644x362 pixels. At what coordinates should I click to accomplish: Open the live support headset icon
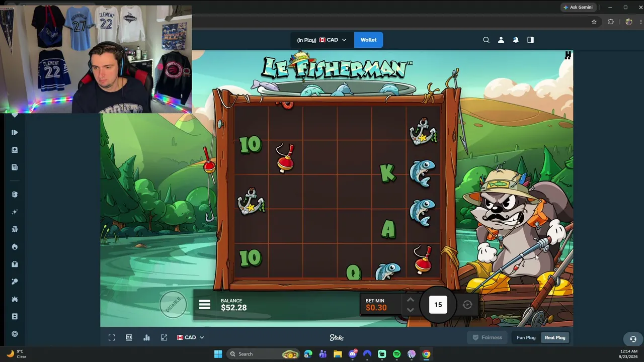[x=633, y=339]
